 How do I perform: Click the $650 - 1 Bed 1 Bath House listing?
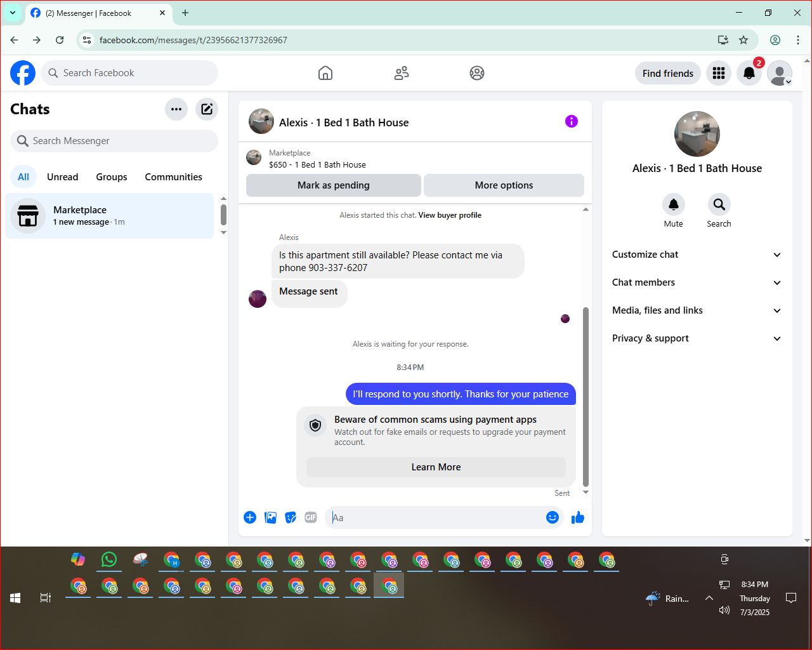tap(317, 164)
